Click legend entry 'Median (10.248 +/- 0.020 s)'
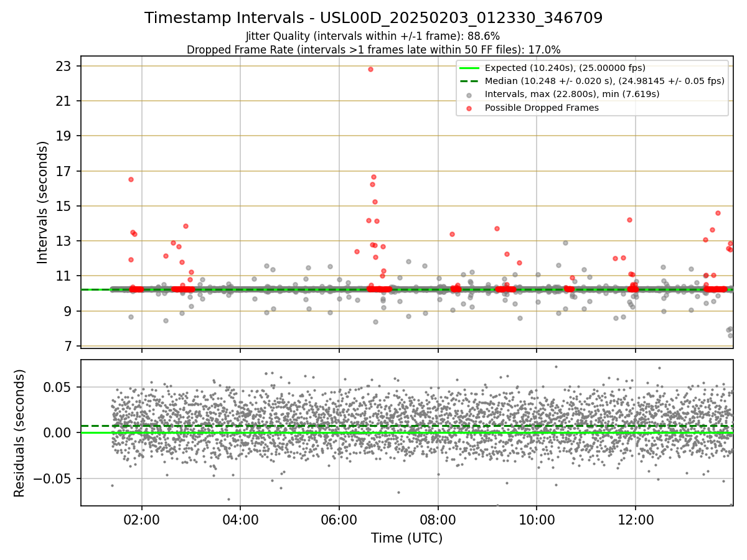This screenshot has width=747, height=560. 604,81
